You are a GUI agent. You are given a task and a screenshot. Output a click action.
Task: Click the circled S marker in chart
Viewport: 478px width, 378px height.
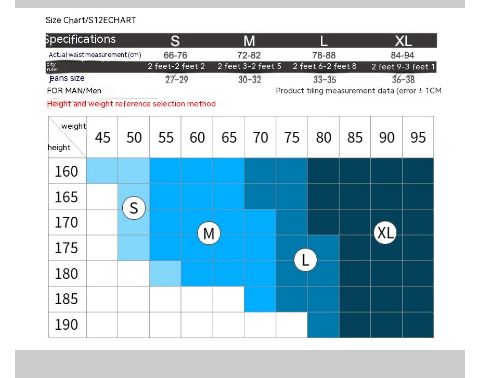tap(134, 208)
